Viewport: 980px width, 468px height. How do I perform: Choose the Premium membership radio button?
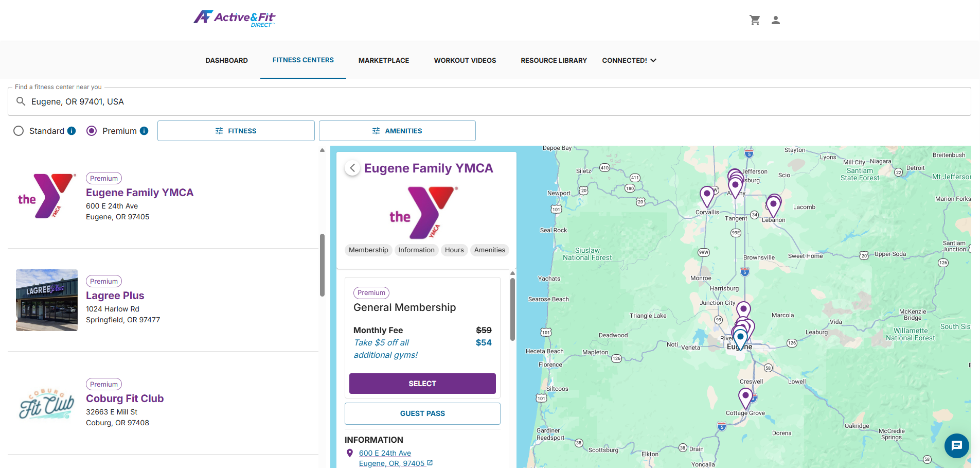coord(92,131)
